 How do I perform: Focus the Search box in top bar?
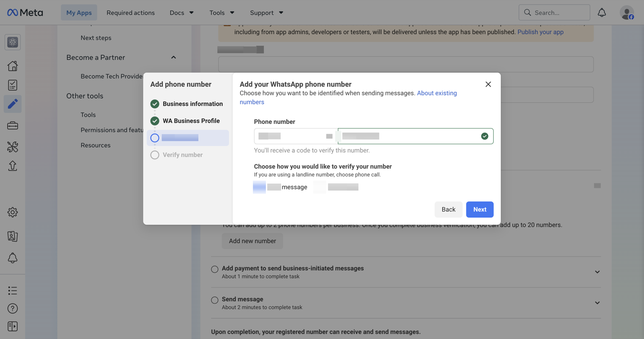pyautogui.click(x=554, y=12)
